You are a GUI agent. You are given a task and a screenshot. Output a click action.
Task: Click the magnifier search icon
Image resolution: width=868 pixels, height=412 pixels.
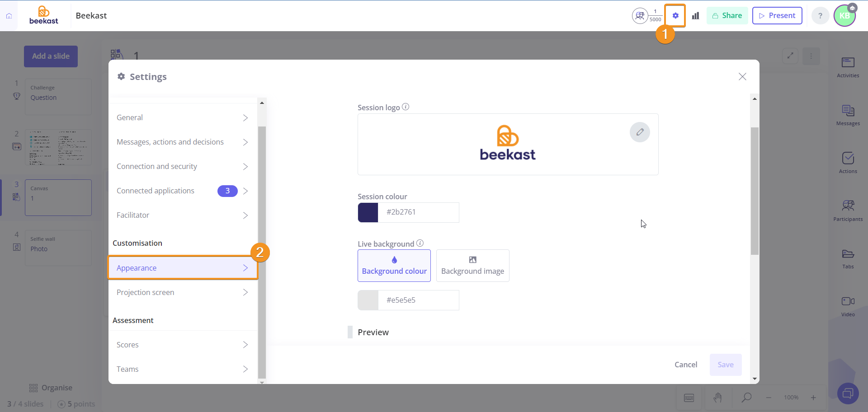pyautogui.click(x=746, y=398)
